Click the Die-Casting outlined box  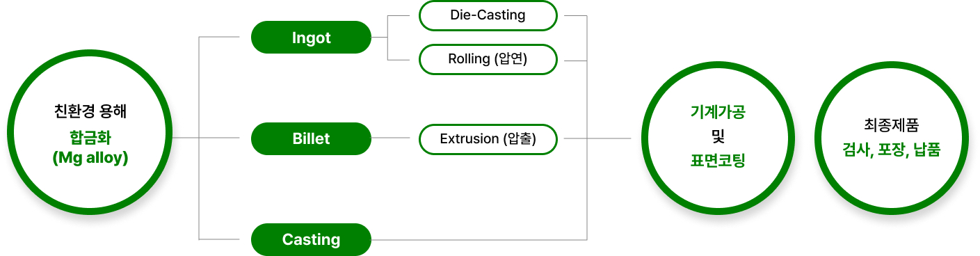tap(488, 15)
